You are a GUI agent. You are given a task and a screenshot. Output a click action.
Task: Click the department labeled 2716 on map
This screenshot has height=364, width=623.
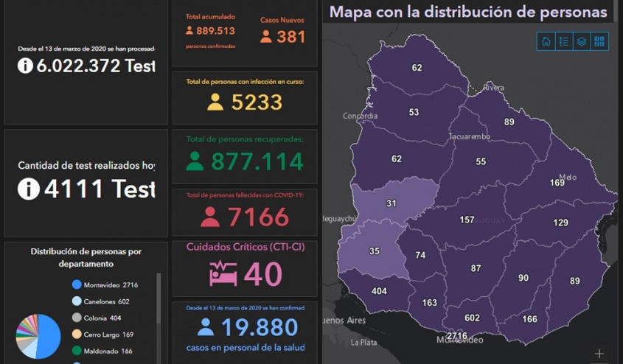457,337
